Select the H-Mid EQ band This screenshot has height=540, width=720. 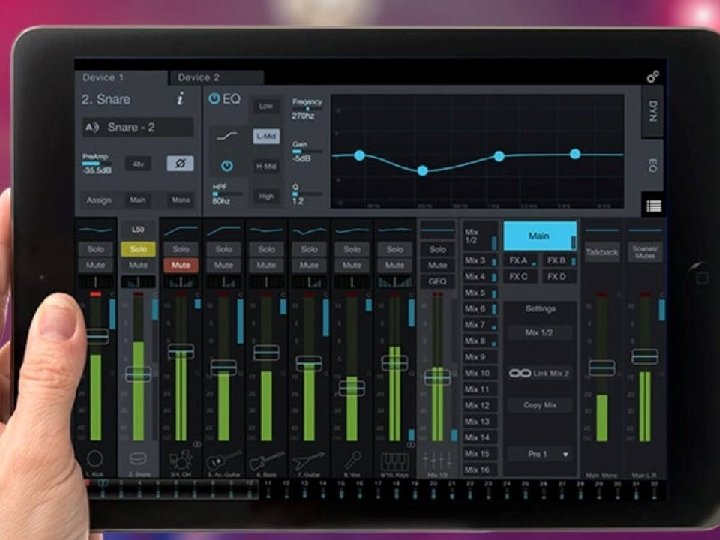click(266, 166)
